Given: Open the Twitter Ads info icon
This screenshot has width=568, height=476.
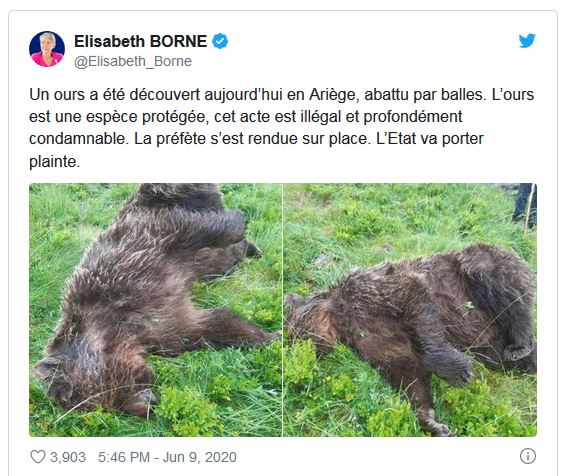Looking at the screenshot, I should tap(527, 456).
